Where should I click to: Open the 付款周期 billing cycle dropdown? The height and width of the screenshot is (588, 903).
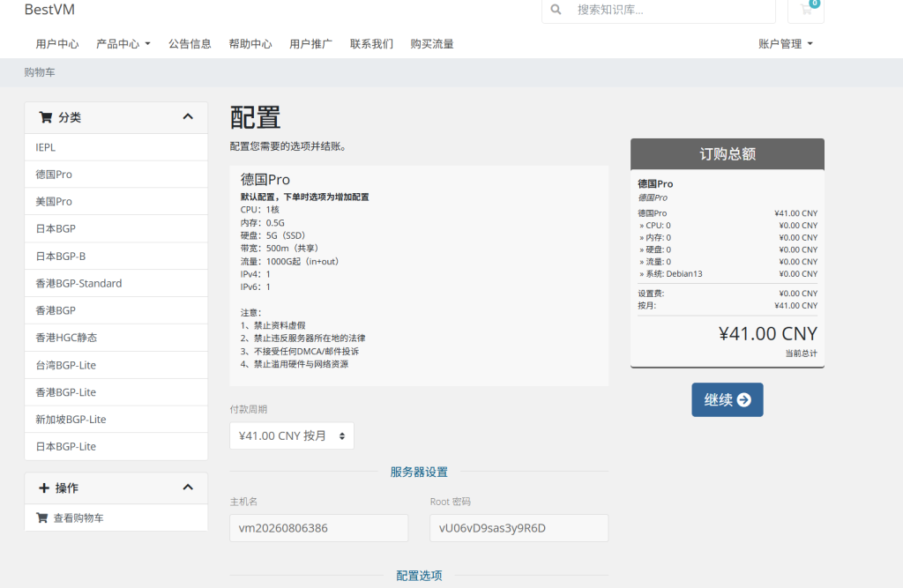(292, 436)
